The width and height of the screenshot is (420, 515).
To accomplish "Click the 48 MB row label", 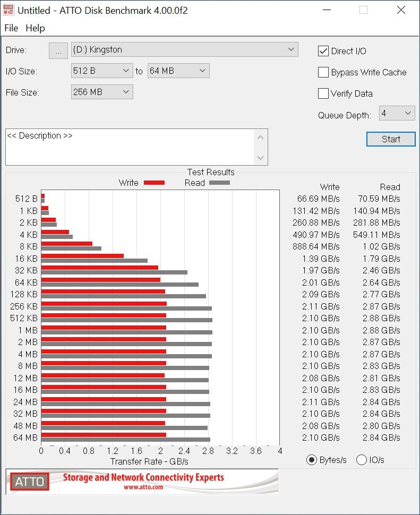I will [25, 426].
